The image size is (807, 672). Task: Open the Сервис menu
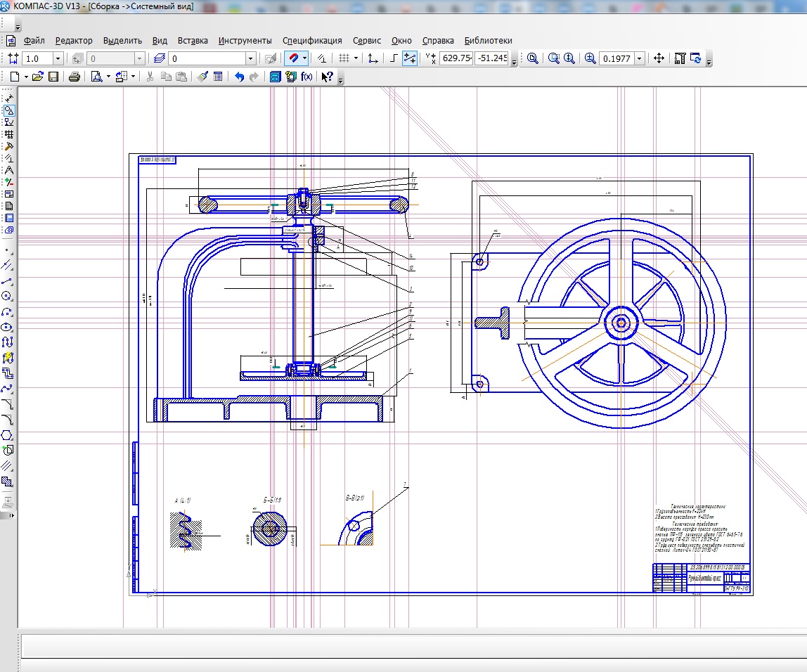[367, 41]
